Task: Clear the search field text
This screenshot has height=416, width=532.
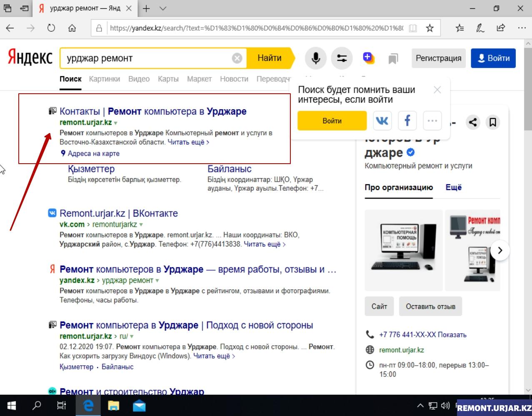Action: (x=237, y=58)
